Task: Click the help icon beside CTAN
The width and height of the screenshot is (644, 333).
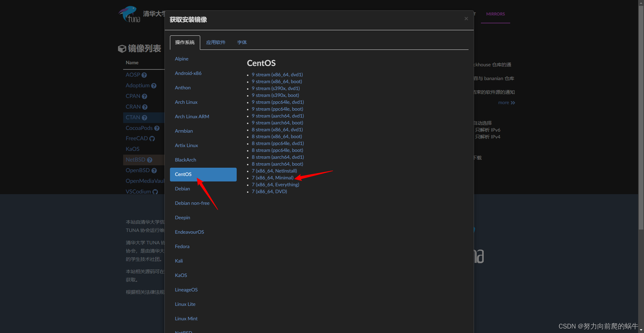Action: [144, 118]
